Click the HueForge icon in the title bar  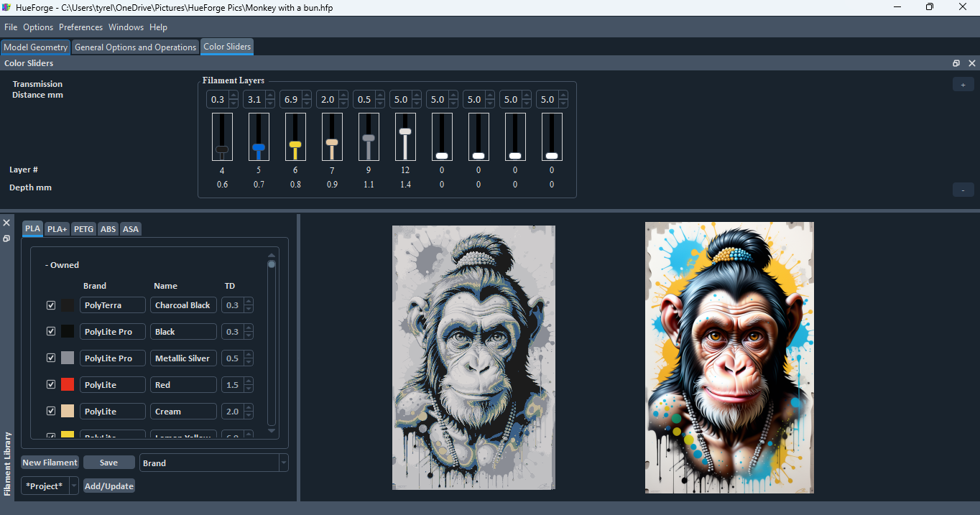click(x=7, y=7)
